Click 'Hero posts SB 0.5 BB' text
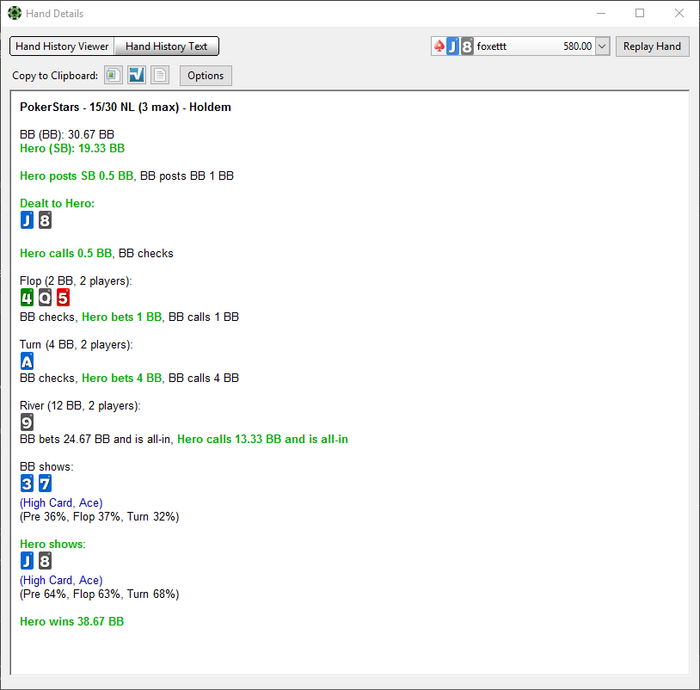The width and height of the screenshot is (700, 690). pos(76,176)
